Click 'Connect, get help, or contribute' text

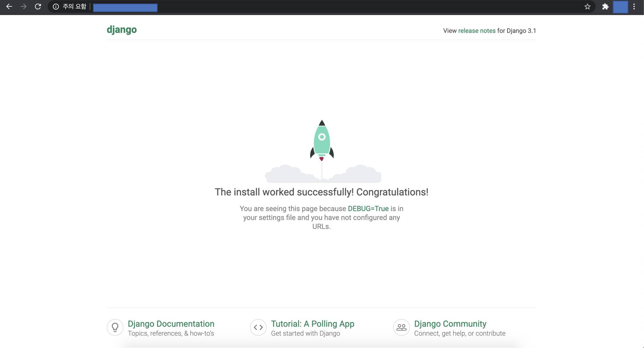tap(460, 334)
